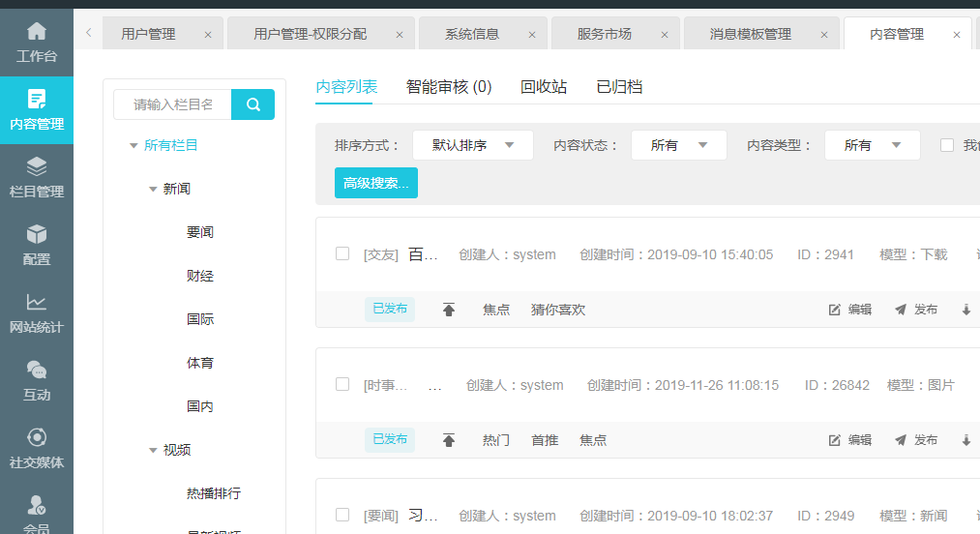Click the 请输入栏目名 search field
The height and width of the screenshot is (534, 980).
172,104
